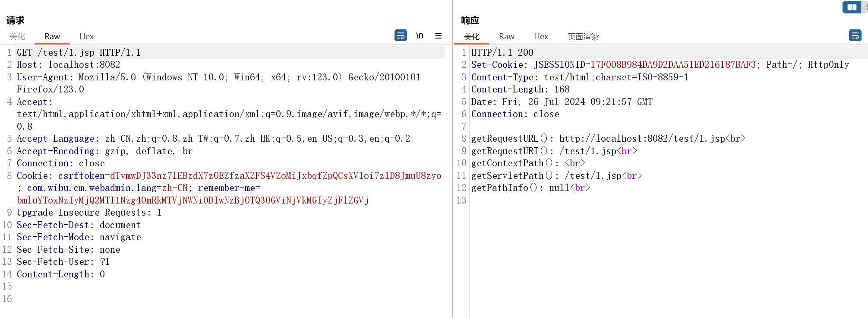Screen dimensions: 868x318
Task: Click the Accept-Encoding header line
Action: tap(105, 151)
